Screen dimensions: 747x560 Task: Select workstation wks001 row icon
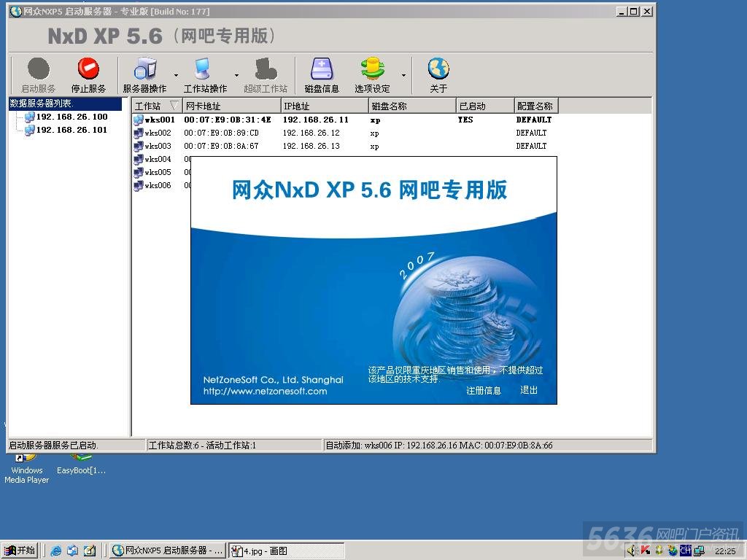click(x=138, y=120)
